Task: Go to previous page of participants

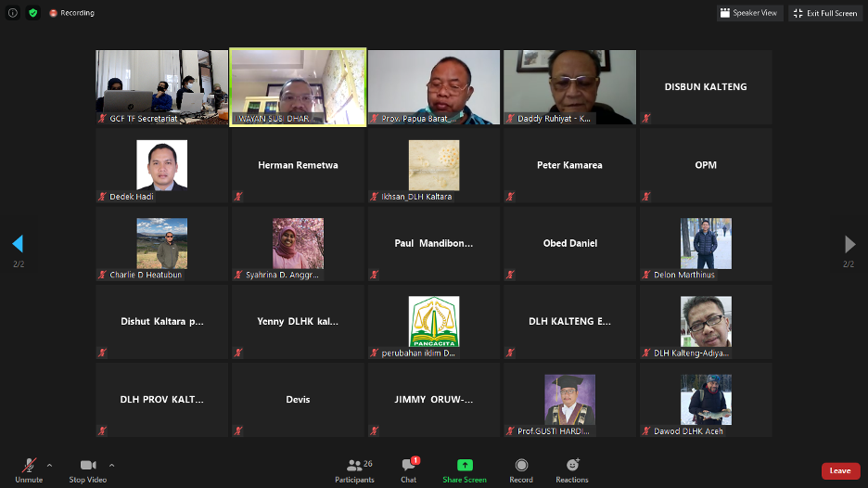Action: click(17, 244)
